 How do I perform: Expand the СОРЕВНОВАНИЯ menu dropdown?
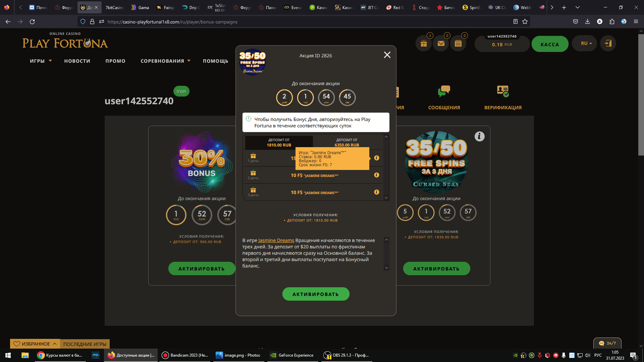[165, 61]
